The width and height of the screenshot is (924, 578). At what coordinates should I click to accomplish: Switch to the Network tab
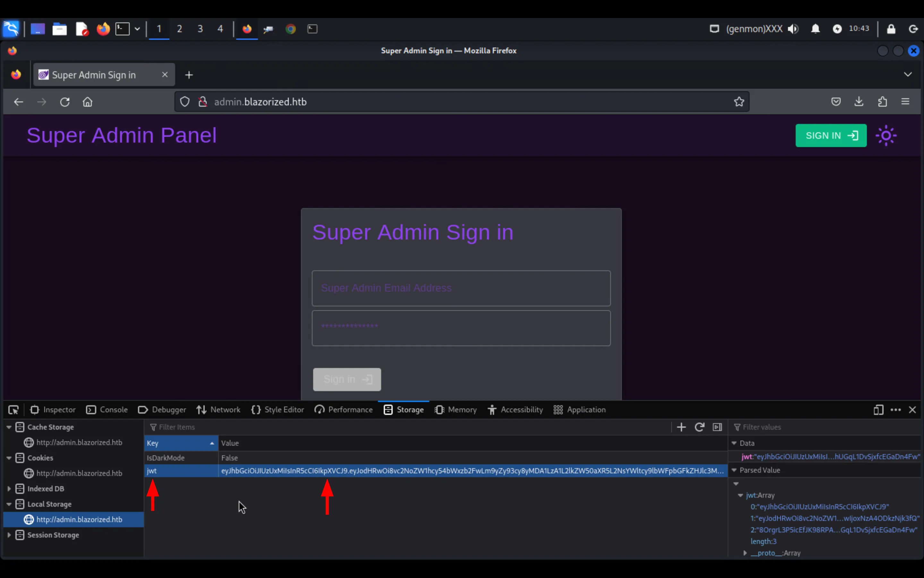pyautogui.click(x=218, y=410)
